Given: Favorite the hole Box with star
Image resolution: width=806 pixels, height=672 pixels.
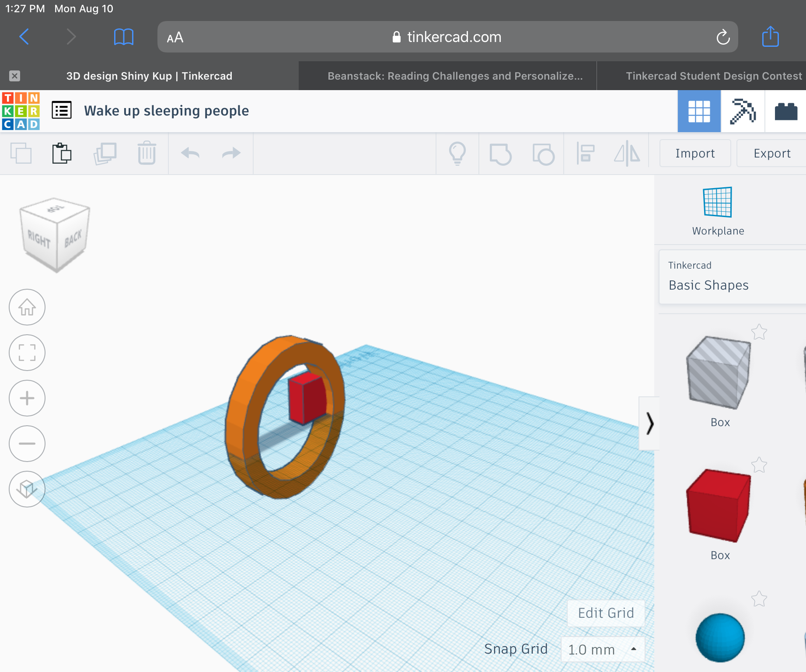Looking at the screenshot, I should [759, 332].
